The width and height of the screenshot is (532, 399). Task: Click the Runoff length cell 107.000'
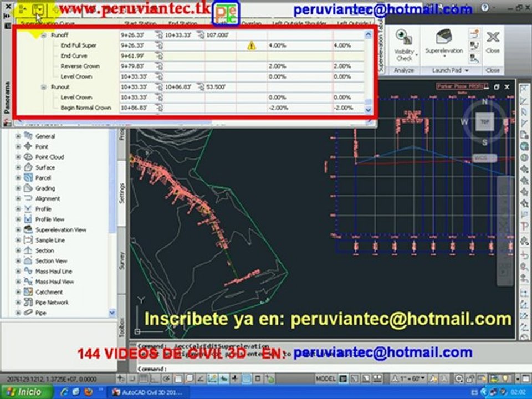[221, 35]
